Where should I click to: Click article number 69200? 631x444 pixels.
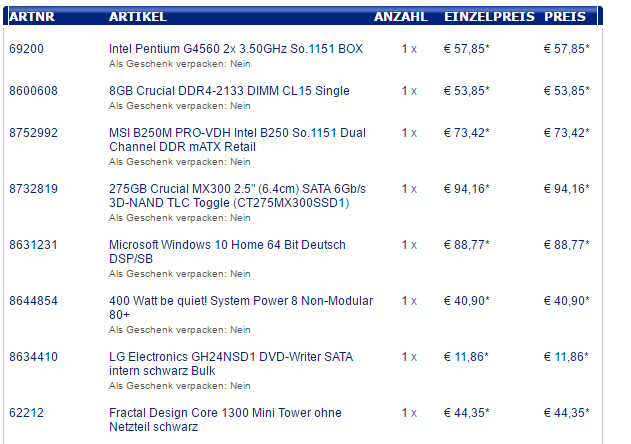(x=27, y=49)
